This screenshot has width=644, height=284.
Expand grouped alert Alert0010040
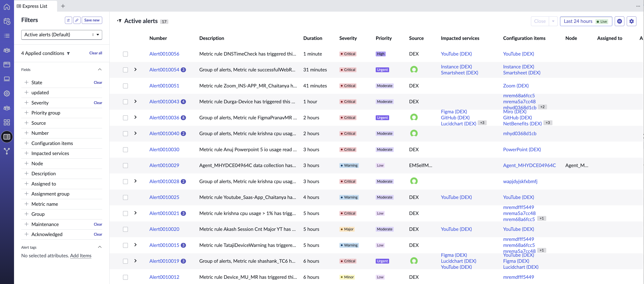(135, 133)
